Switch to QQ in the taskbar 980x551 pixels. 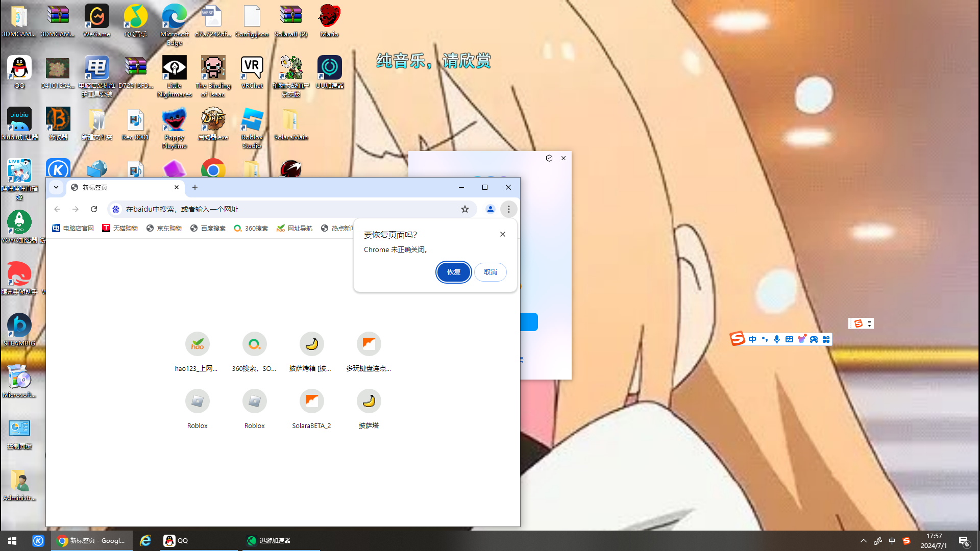point(199,541)
